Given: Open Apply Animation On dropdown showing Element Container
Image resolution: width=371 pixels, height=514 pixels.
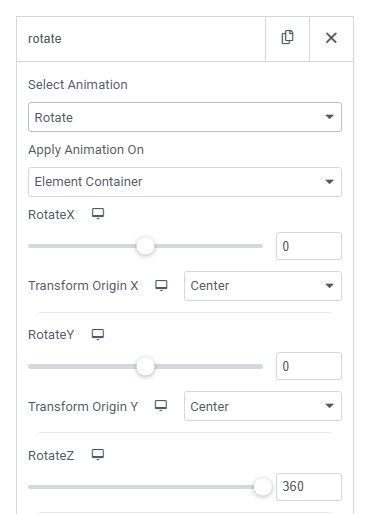Looking at the screenshot, I should pos(185,182).
